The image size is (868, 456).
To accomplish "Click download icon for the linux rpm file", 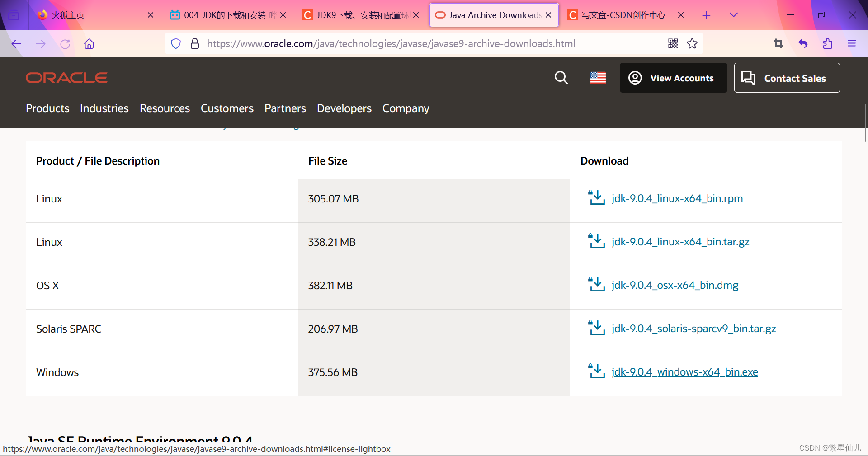I will [596, 197].
